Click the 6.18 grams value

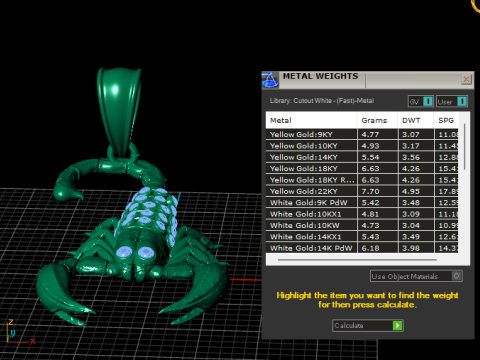coord(370,248)
